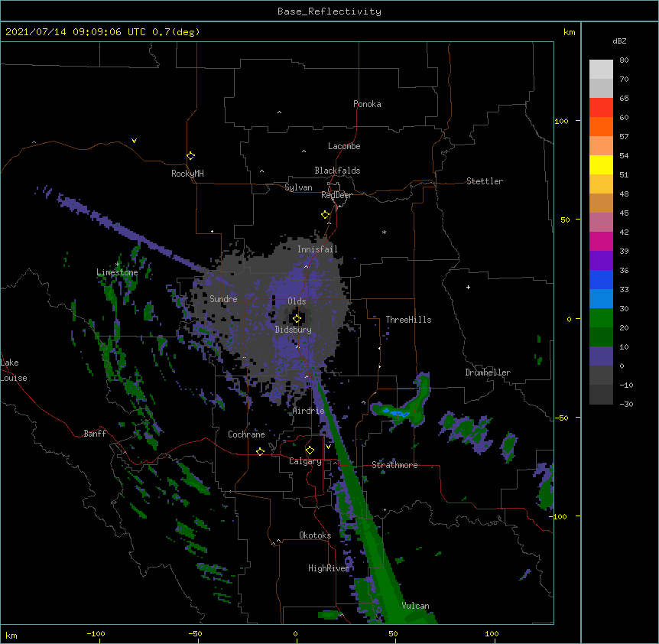Click the Sundre town label
This screenshot has height=644, width=659.
click(x=223, y=299)
